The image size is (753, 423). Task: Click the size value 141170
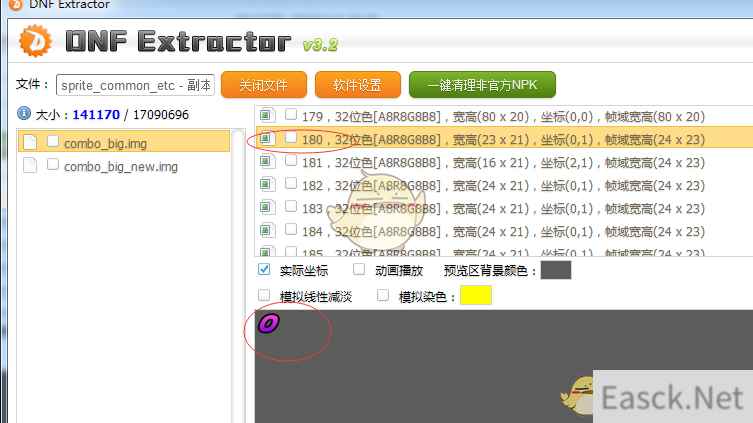[x=96, y=115]
